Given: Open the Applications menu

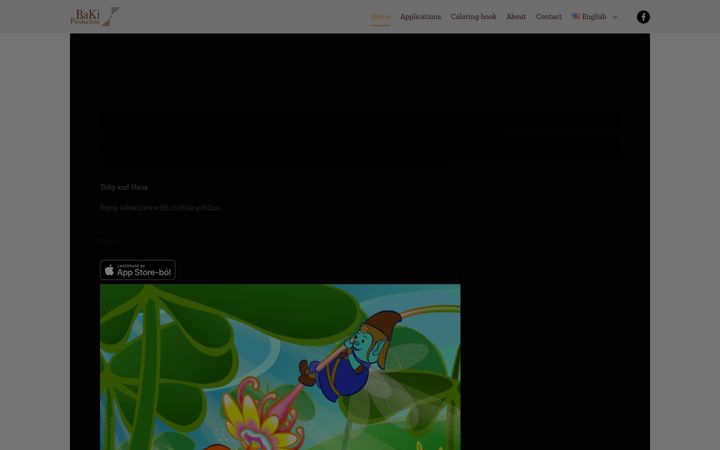Looking at the screenshot, I should pos(420,17).
